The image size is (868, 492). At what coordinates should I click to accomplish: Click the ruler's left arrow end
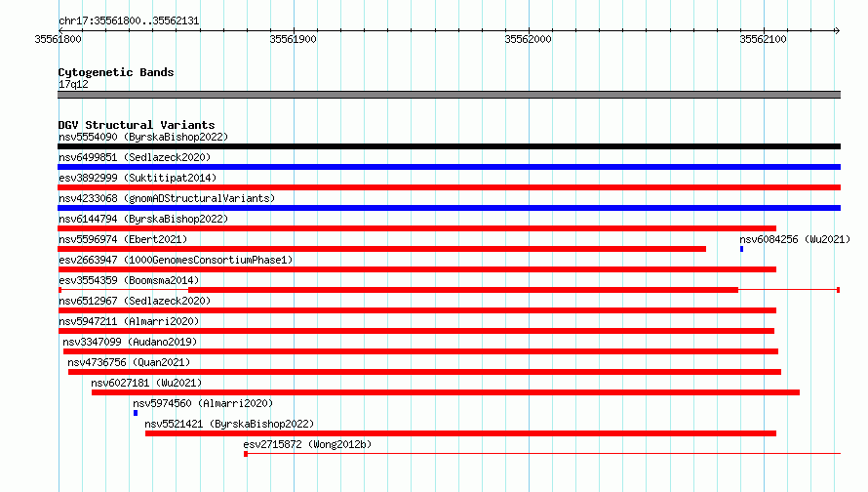point(60,30)
